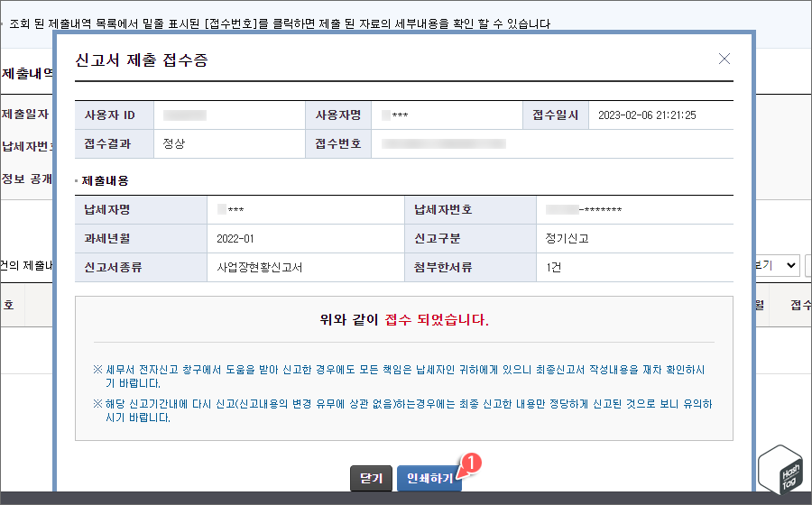The image size is (812, 505).
Task: Close the 신고서 제출 접수증 dialog with X
Action: pyautogui.click(x=724, y=59)
